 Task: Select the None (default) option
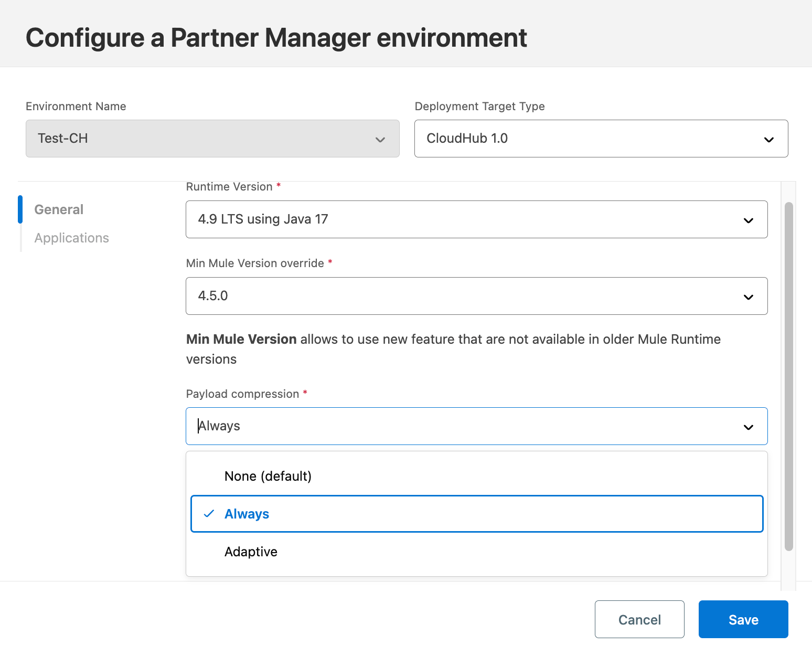477,476
